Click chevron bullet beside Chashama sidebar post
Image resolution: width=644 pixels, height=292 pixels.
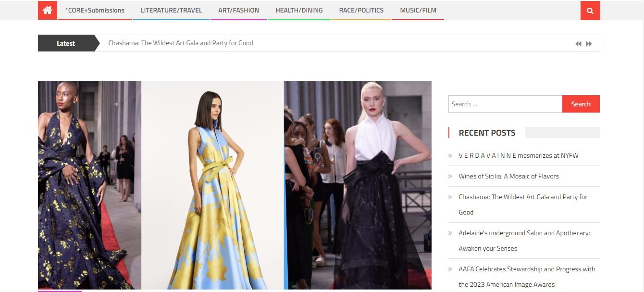[450, 197]
